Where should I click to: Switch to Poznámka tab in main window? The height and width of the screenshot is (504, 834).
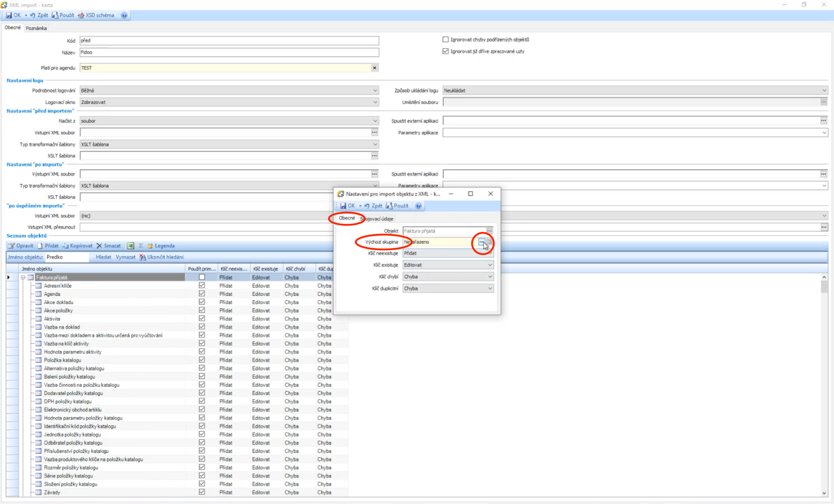[x=36, y=28]
